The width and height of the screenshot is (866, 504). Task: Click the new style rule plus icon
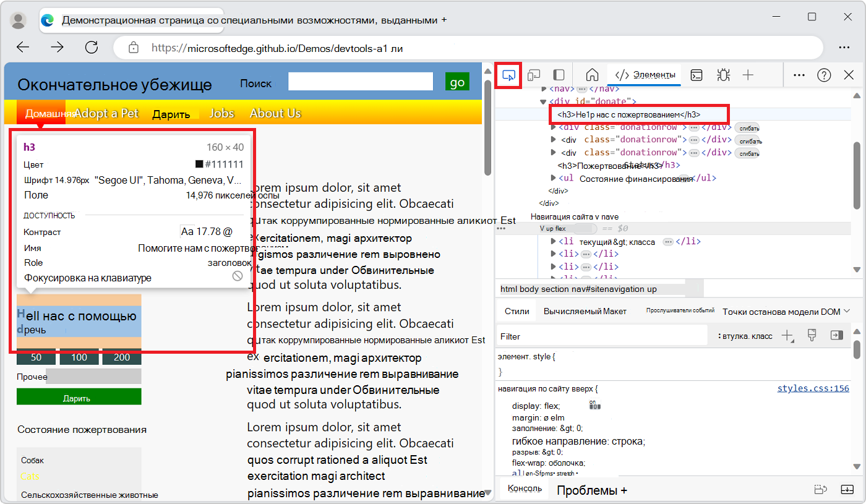click(x=787, y=336)
